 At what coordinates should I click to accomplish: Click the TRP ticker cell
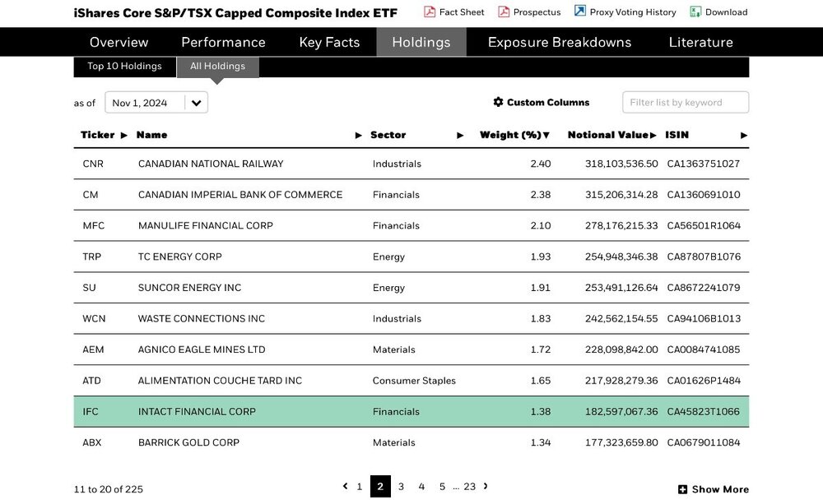pos(92,257)
